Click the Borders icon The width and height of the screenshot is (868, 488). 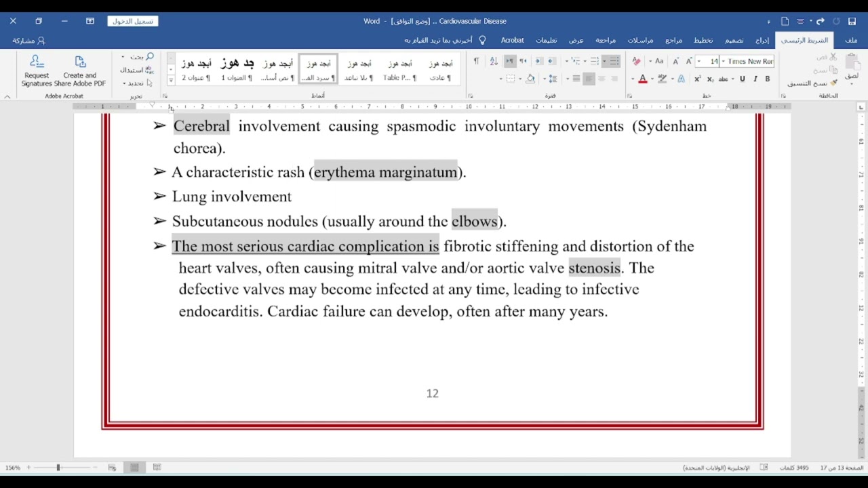tap(511, 79)
